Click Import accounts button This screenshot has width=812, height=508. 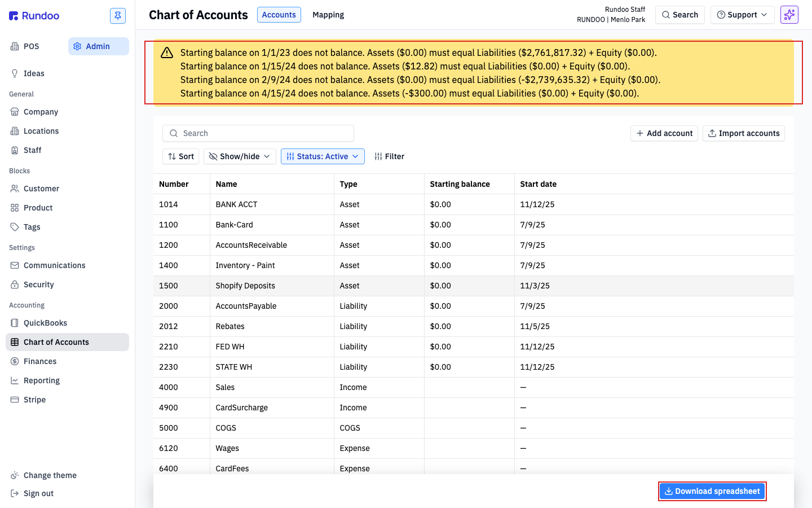click(744, 133)
